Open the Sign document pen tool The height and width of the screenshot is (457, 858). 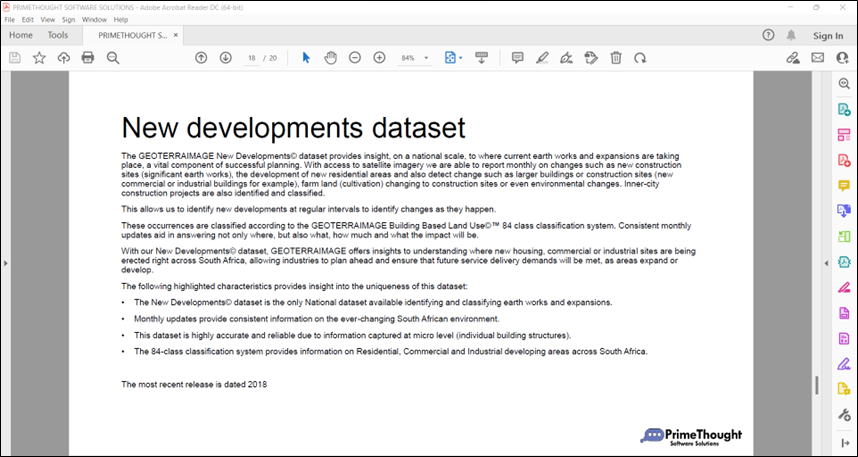[x=566, y=57]
